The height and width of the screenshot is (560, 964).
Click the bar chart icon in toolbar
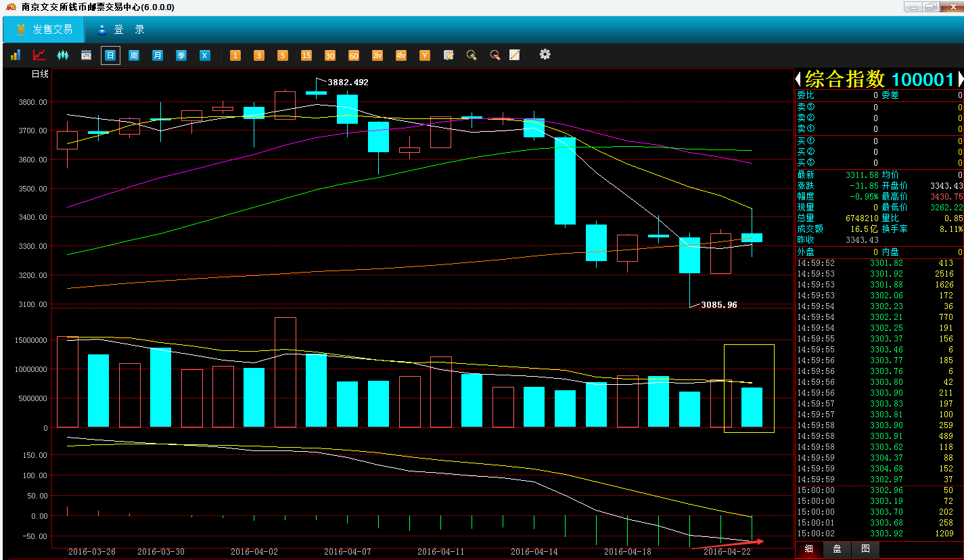15,55
